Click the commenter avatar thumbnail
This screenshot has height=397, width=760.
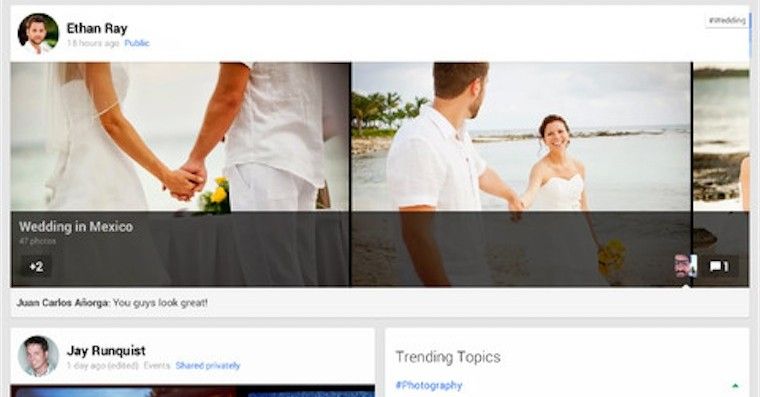coord(685,266)
